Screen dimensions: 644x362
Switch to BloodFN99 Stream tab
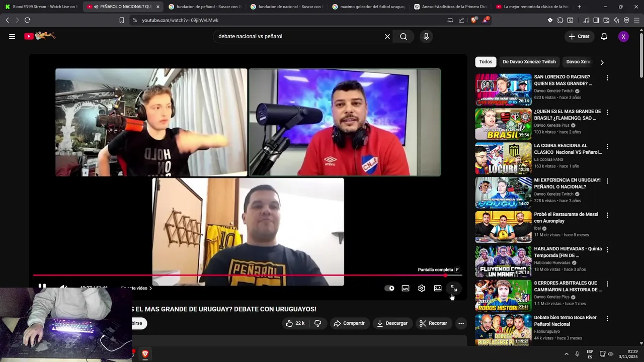[41, 7]
